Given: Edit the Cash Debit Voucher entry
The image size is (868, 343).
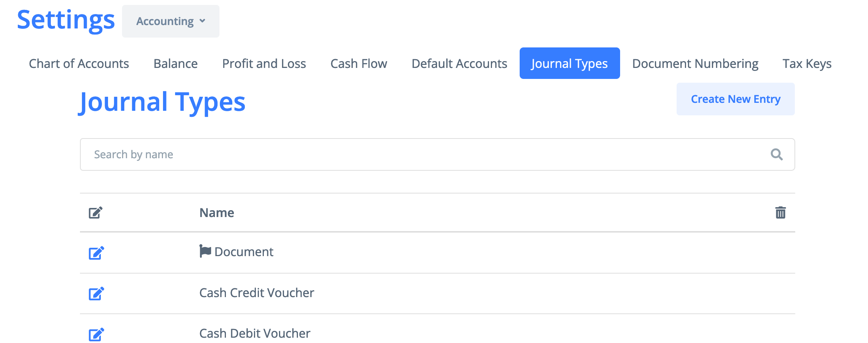Looking at the screenshot, I should click(x=96, y=334).
